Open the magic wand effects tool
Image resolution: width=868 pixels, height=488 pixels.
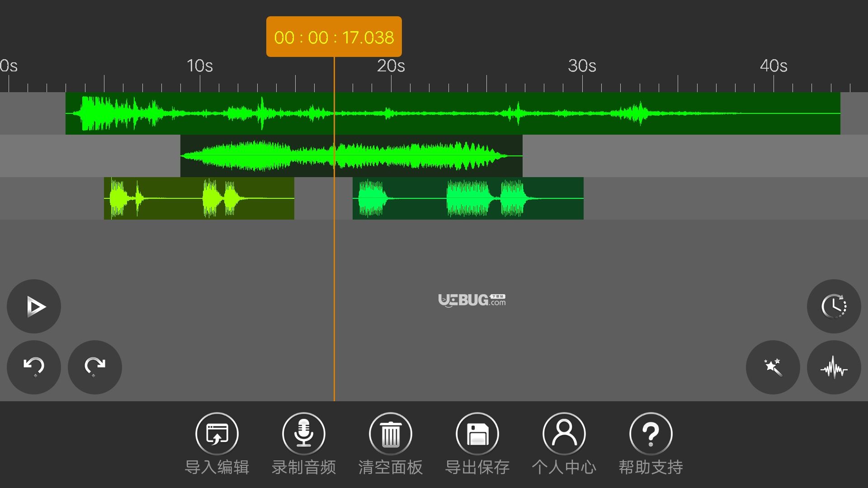click(x=773, y=367)
